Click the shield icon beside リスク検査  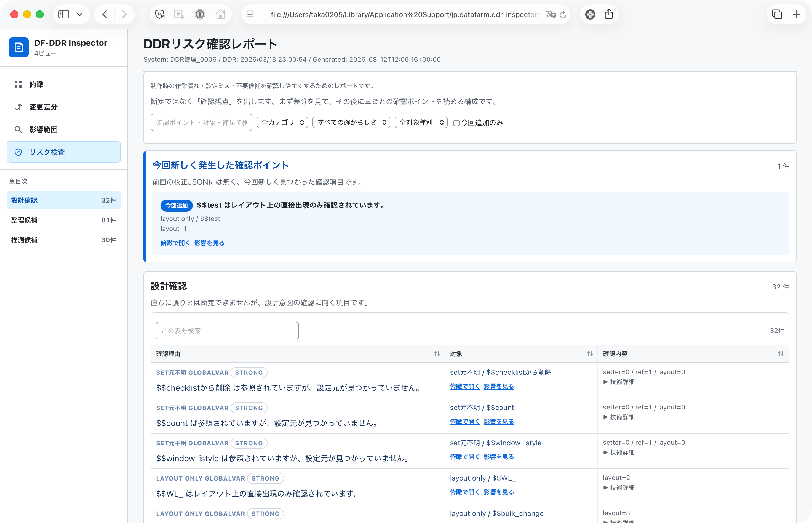click(18, 152)
